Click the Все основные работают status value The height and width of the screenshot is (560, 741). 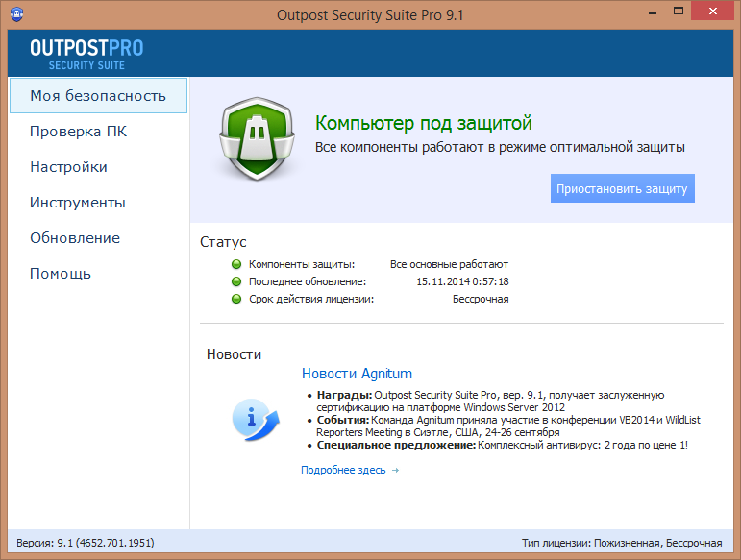click(449, 264)
